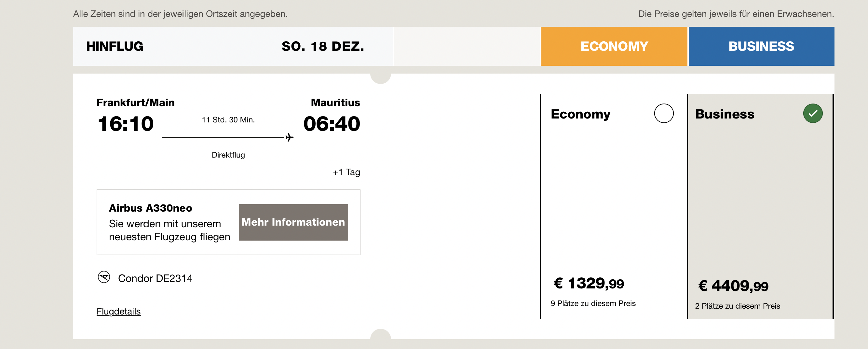Image resolution: width=868 pixels, height=349 pixels.
Task: Click the Condor airline logo icon
Action: 104,277
